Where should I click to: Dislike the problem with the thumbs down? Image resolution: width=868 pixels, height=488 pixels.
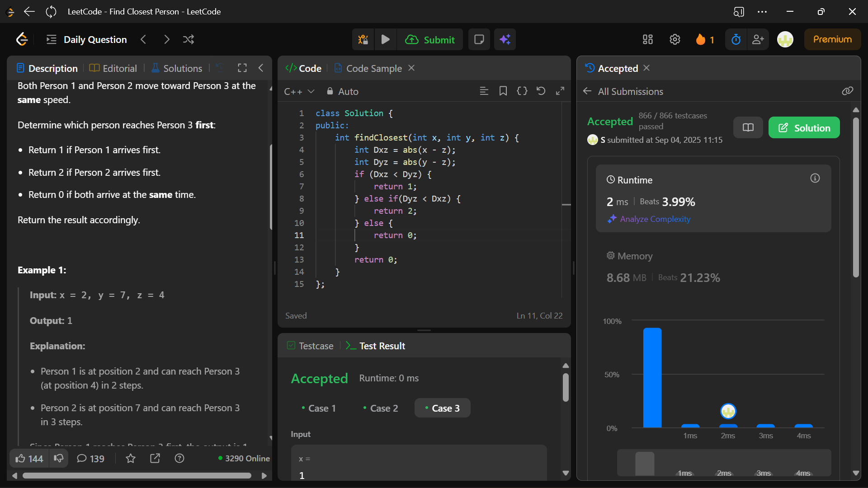click(x=59, y=459)
